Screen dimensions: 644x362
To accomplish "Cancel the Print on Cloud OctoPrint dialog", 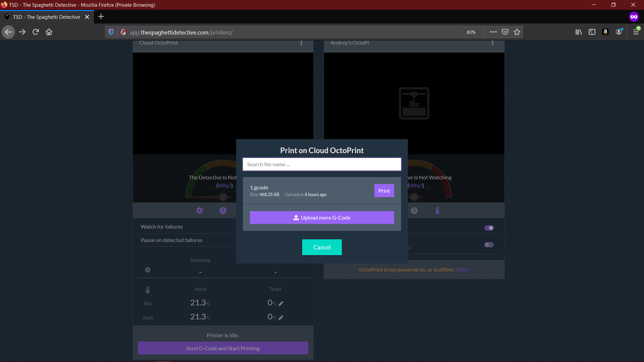I will (322, 247).
